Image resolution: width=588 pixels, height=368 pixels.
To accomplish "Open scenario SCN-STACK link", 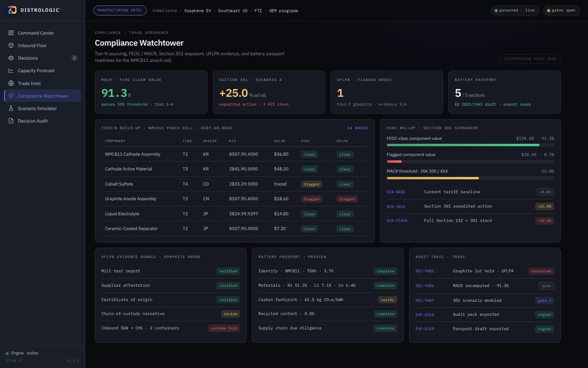I will pyautogui.click(x=397, y=221).
